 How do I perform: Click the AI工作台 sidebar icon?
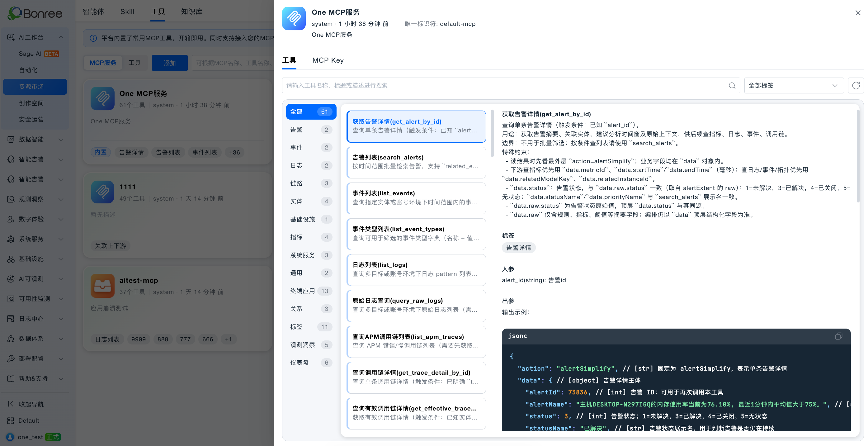click(11, 37)
